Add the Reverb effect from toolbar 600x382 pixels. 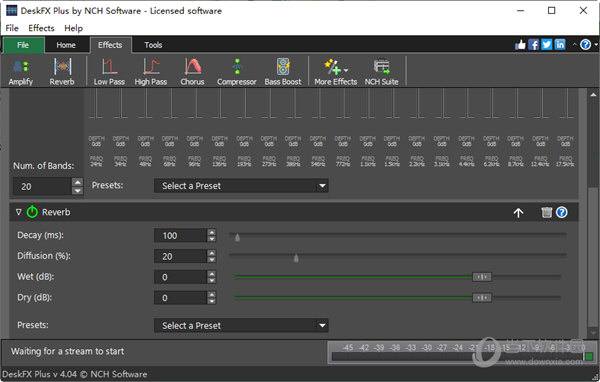pos(62,72)
